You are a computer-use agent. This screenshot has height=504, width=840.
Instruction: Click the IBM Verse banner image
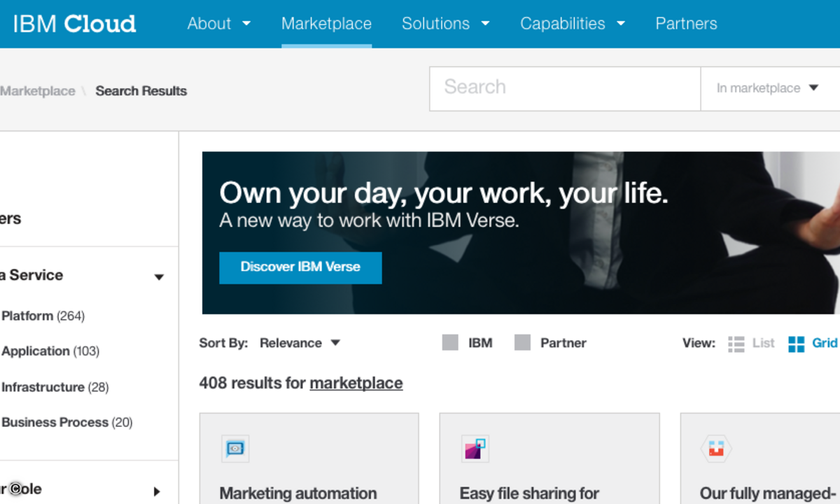coord(521,232)
